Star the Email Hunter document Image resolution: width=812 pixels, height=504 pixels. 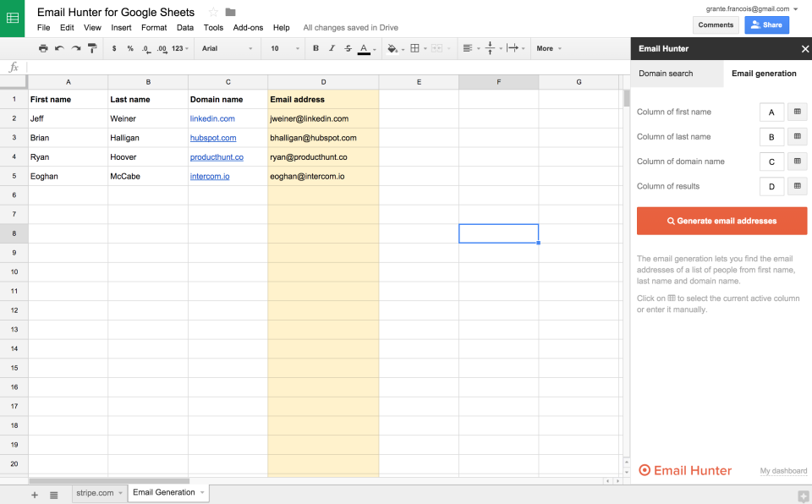[213, 12]
